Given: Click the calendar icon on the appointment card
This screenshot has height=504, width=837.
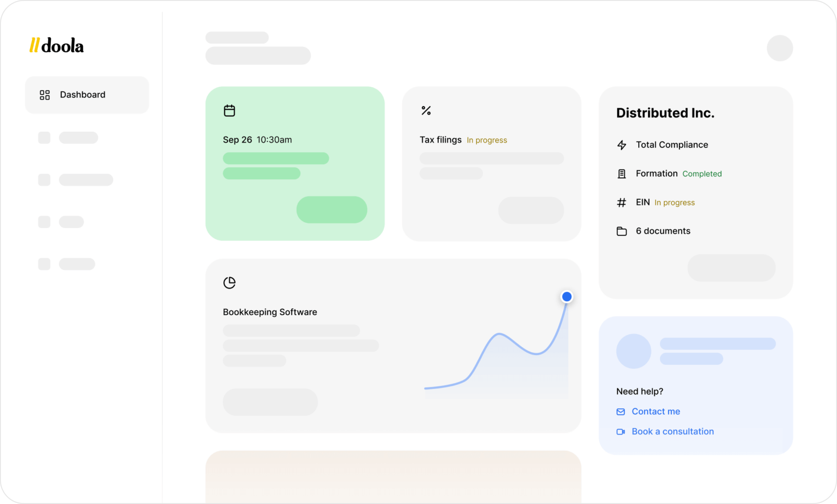Looking at the screenshot, I should point(229,110).
